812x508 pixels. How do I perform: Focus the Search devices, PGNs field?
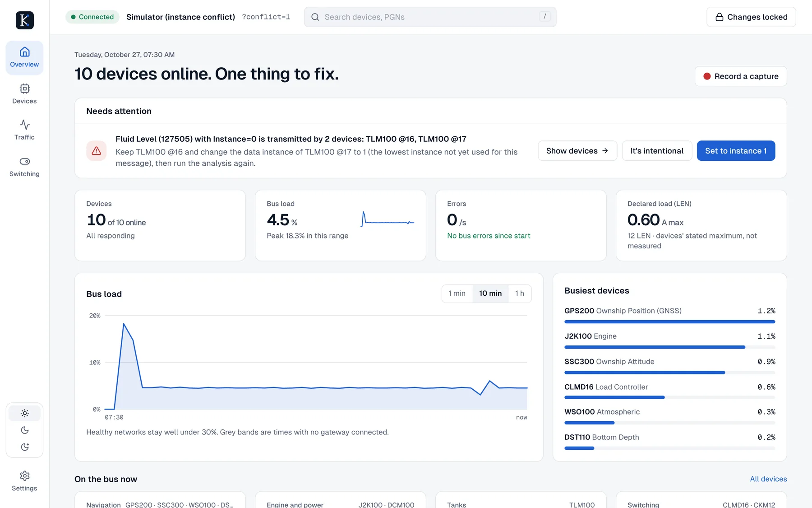coord(430,17)
